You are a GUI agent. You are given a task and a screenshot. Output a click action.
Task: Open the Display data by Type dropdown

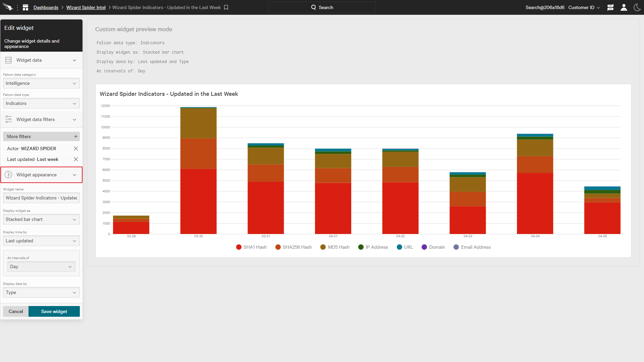click(x=41, y=292)
